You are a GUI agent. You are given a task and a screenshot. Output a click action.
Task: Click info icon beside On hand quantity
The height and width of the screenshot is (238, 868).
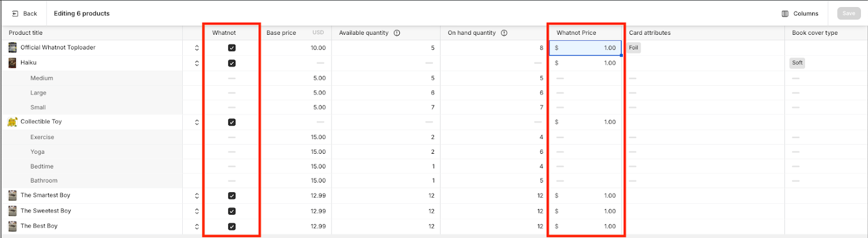(x=504, y=33)
